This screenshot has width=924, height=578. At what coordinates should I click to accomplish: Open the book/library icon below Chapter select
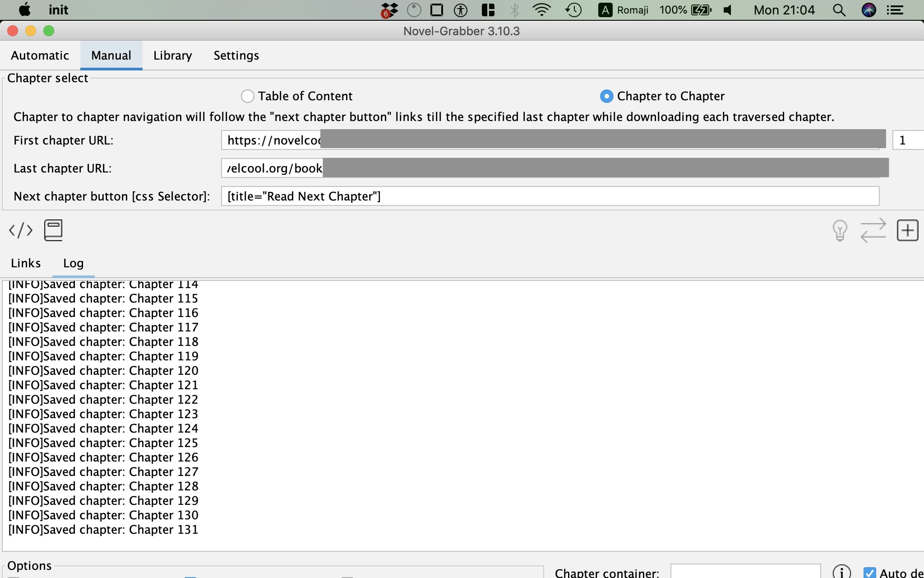tap(53, 230)
